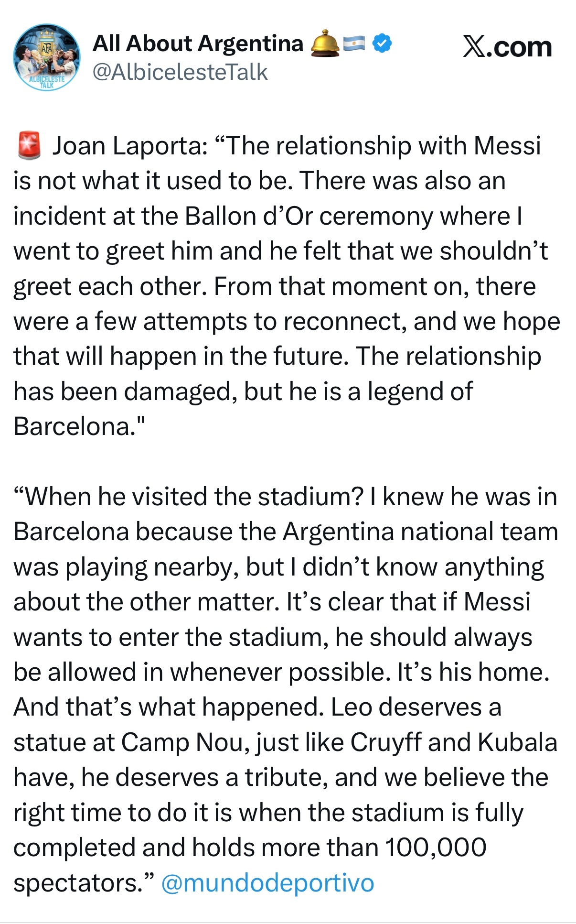Click the Argentina flag emoji
This screenshot has height=924, width=576.
point(354,43)
